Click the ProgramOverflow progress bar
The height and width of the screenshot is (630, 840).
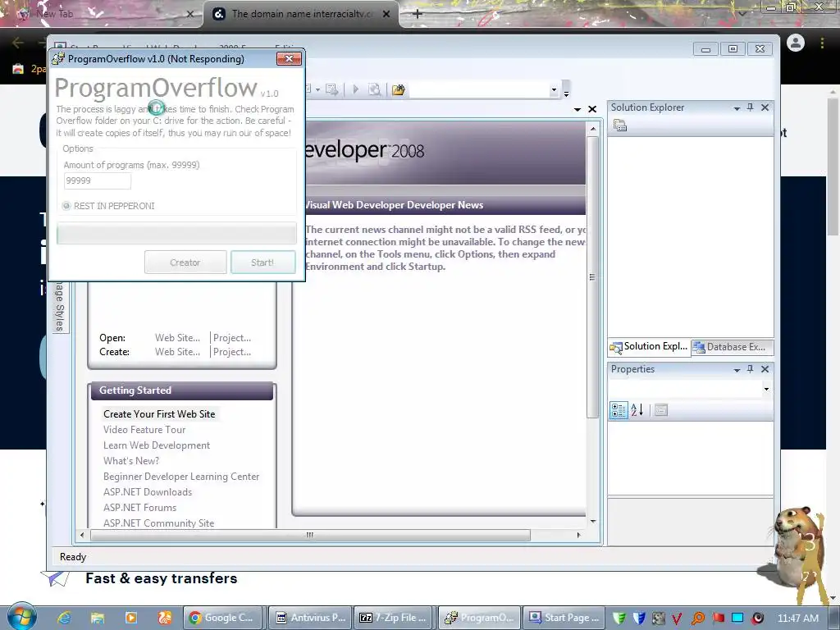pos(176,234)
